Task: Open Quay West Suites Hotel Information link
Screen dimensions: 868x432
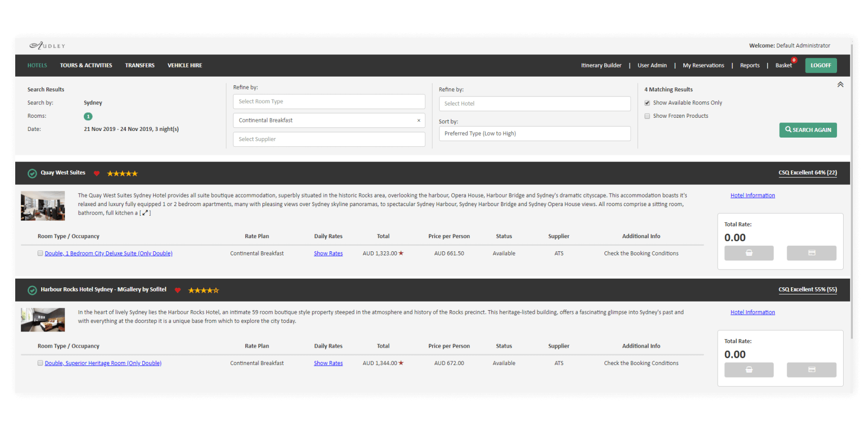Action: coord(752,195)
